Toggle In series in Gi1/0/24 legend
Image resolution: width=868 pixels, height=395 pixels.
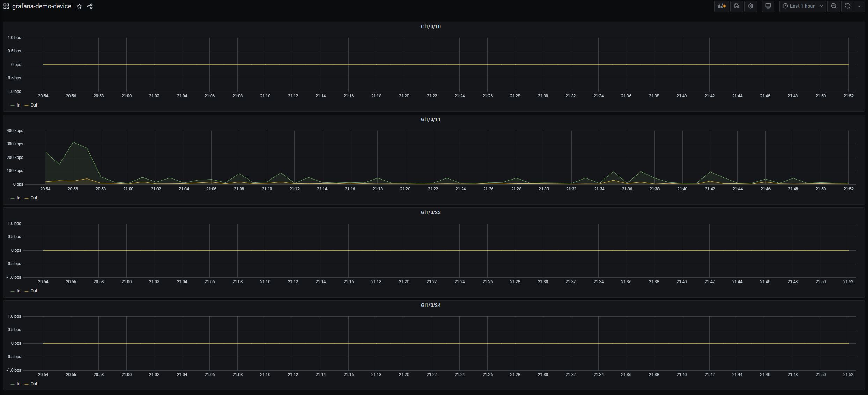[x=19, y=384]
